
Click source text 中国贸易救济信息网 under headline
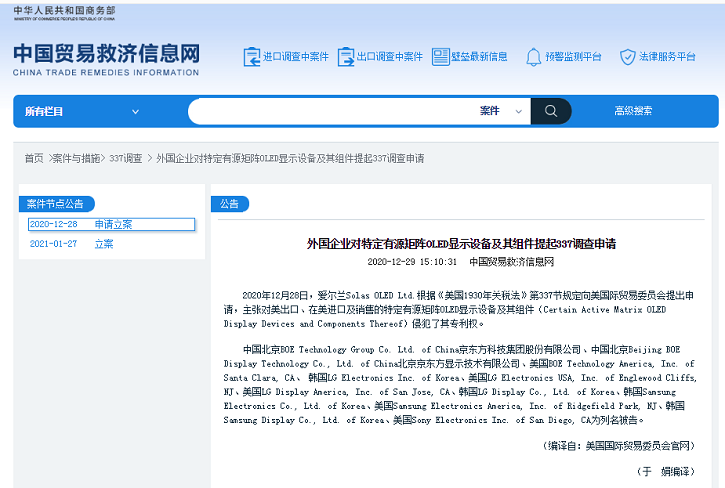511,262
